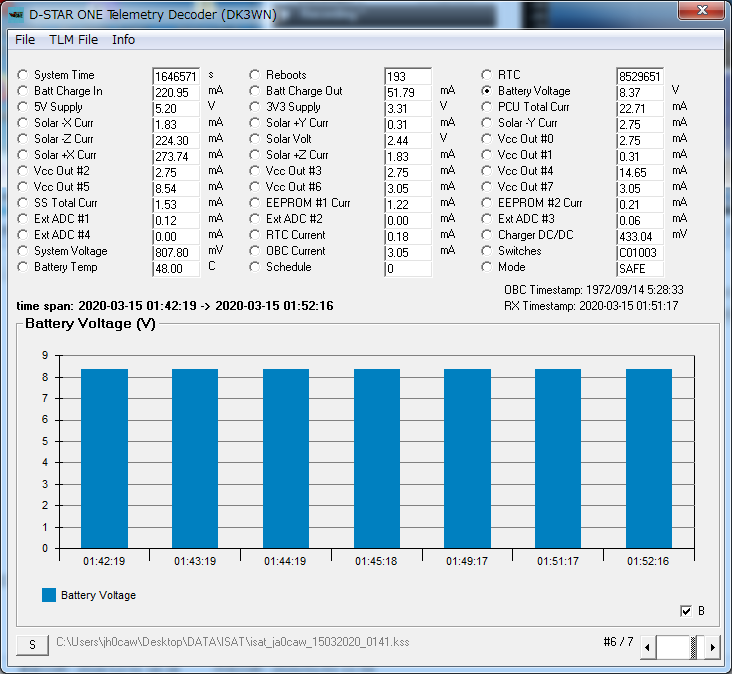Select the Solar -X Curr radio button
Viewport: 732px width, 674px height.
pyautogui.click(x=22, y=123)
